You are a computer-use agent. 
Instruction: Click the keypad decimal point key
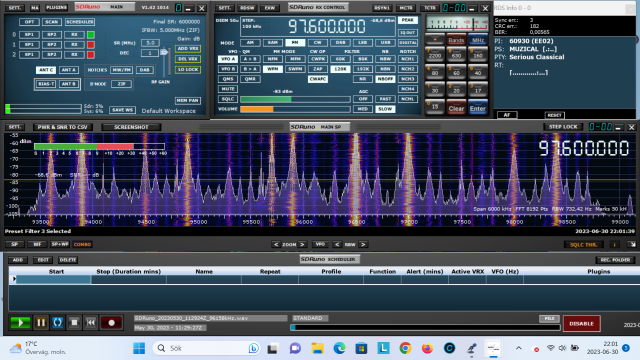435,40
